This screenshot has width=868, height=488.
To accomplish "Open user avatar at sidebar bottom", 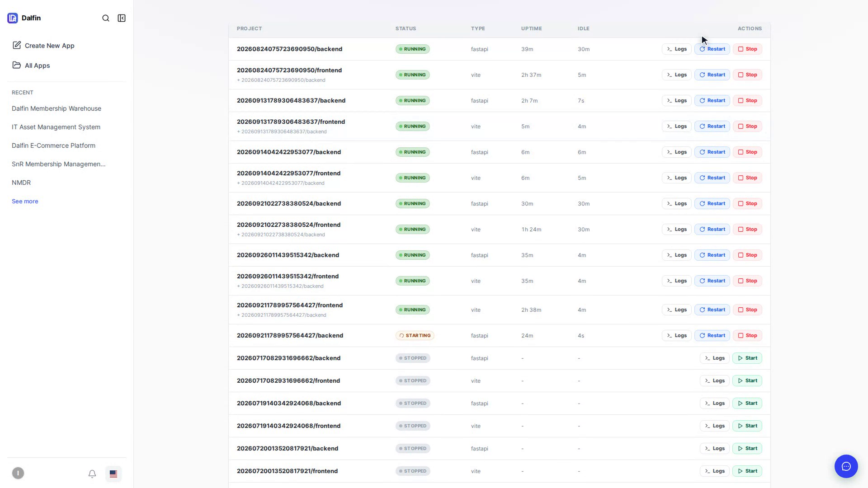I will [x=18, y=473].
